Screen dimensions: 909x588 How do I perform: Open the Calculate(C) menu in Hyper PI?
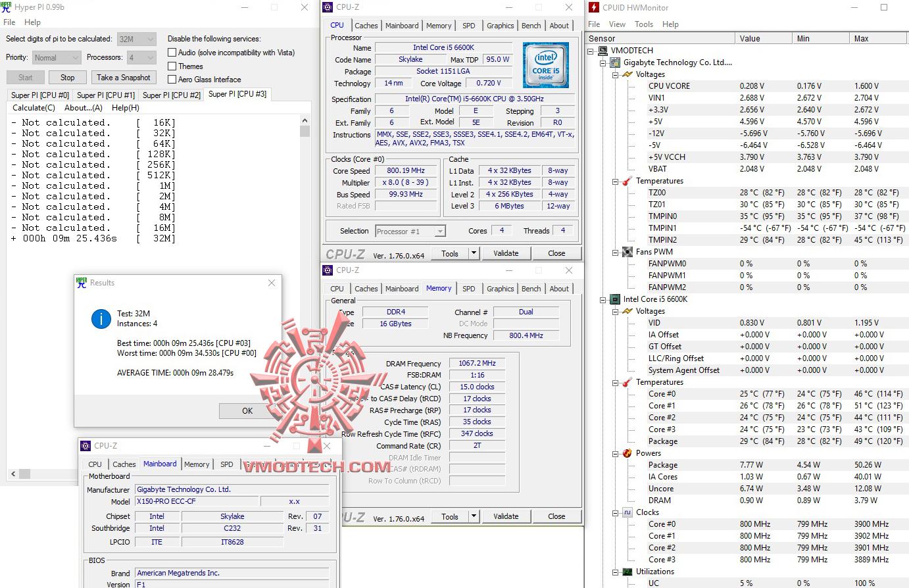[x=34, y=108]
